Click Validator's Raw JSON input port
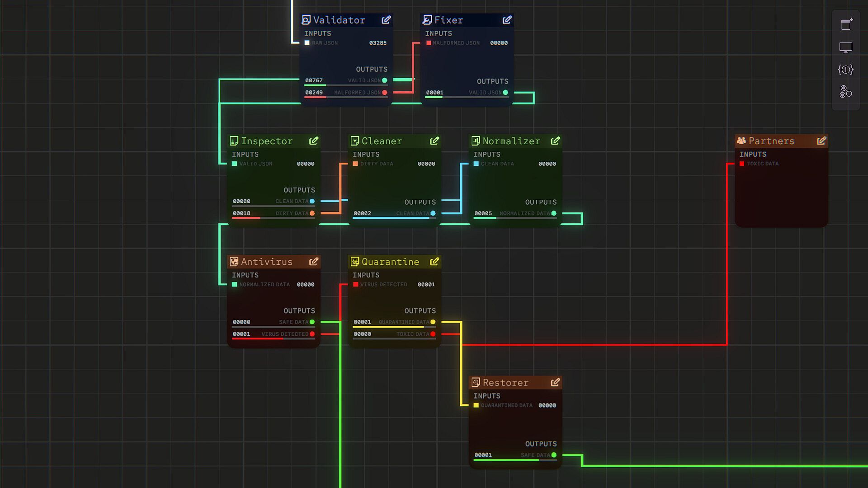The height and width of the screenshot is (488, 868). point(307,43)
